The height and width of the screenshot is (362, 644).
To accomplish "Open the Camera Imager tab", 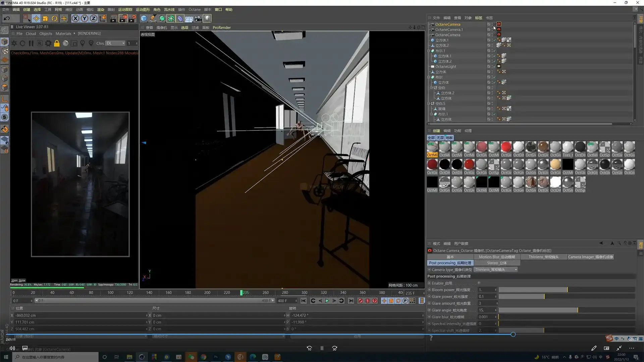I will (x=590, y=257).
